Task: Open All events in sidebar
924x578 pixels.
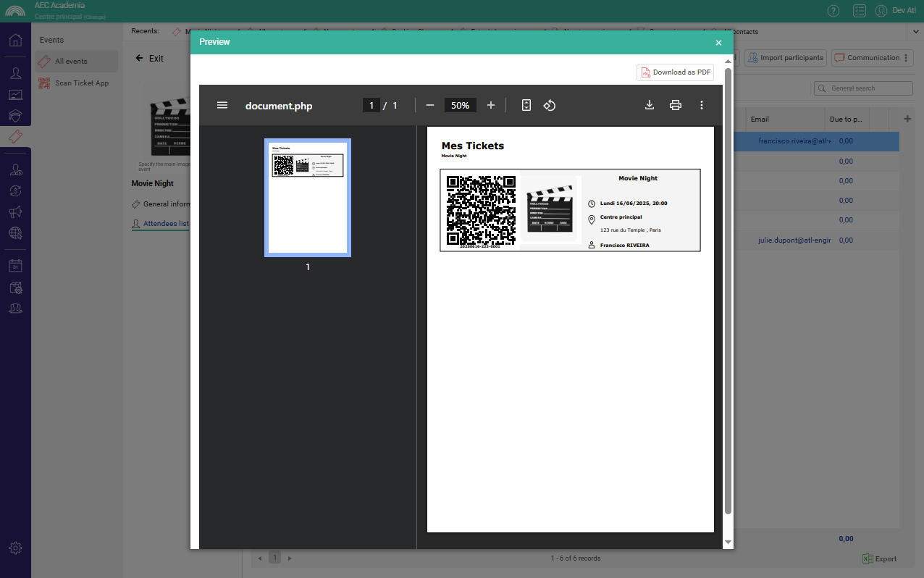Action: coord(71,62)
